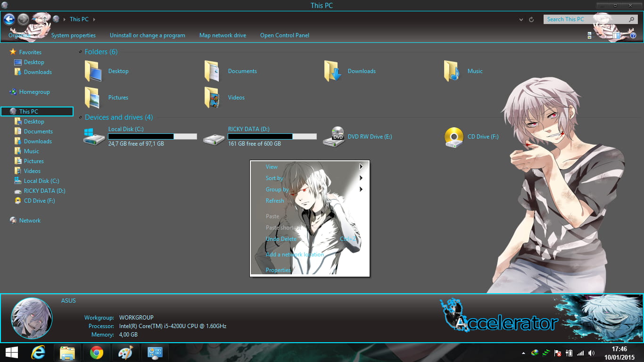The width and height of the screenshot is (644, 362).
Task: Open the Sort by submenu in the context menu
Action: [274, 178]
